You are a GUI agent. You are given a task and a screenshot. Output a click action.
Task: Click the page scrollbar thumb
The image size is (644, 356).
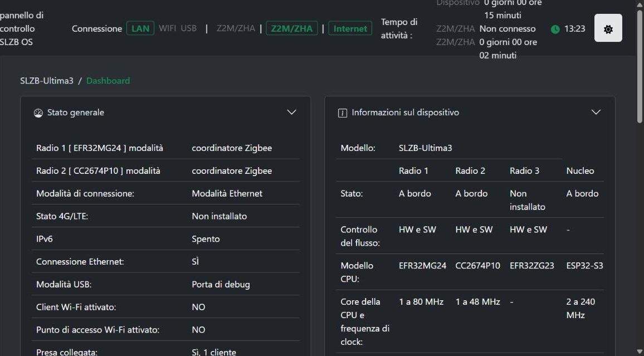click(x=640, y=66)
